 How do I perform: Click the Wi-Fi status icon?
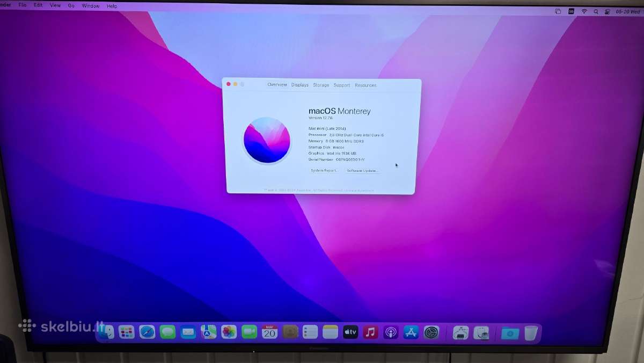pyautogui.click(x=584, y=11)
